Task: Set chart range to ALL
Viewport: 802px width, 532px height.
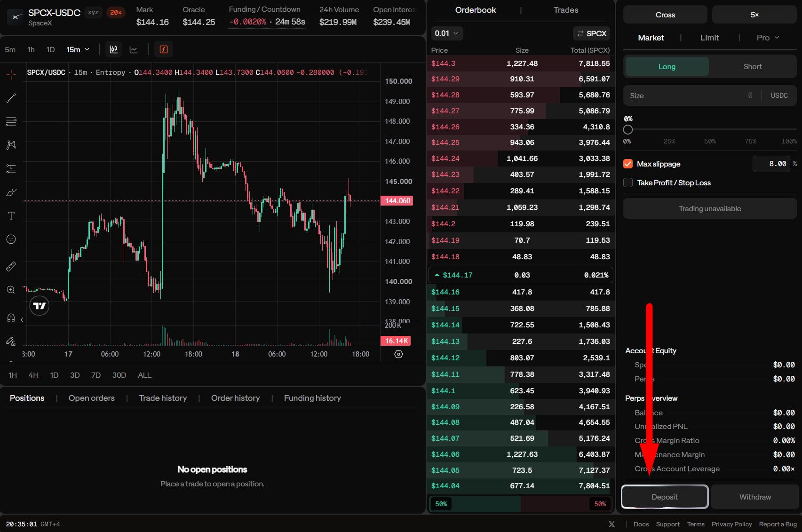Action: [144, 375]
